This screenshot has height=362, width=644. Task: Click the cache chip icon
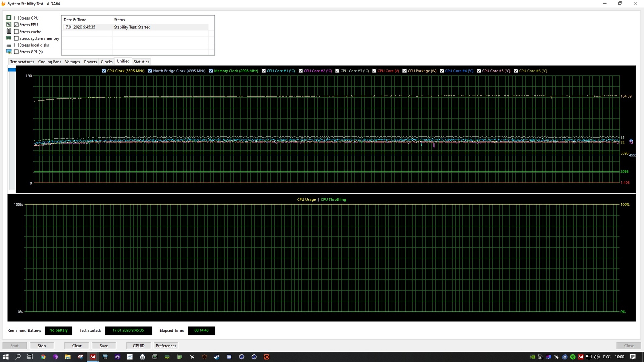coord(9,31)
